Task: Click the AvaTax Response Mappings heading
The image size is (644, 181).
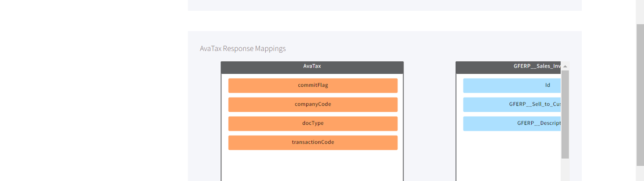Action: tap(243, 48)
